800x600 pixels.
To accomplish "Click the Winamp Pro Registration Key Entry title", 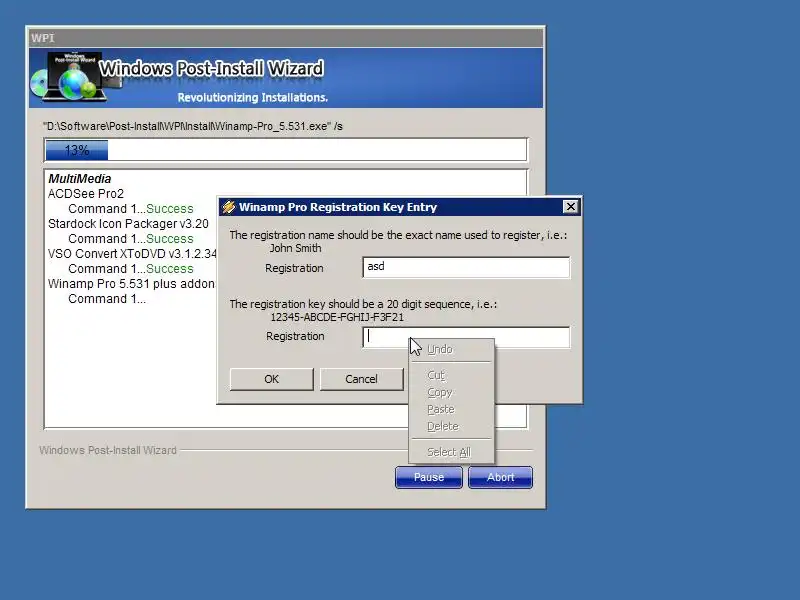I will 338,207.
